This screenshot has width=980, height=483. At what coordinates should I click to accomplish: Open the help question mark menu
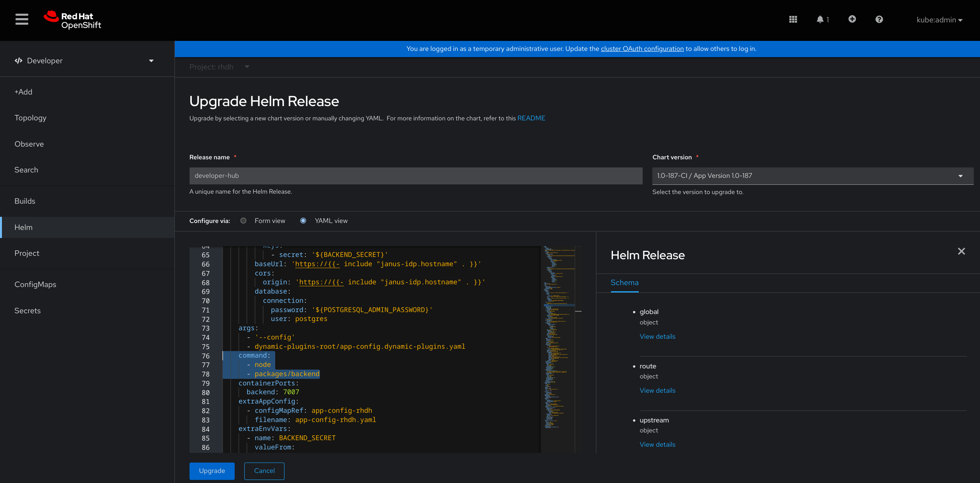[879, 19]
